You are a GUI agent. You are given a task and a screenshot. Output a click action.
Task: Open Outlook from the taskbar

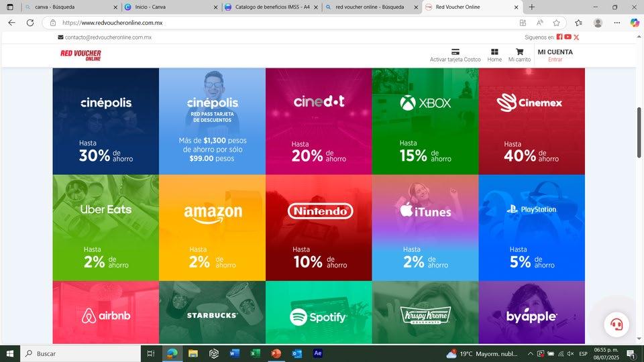(x=297, y=353)
